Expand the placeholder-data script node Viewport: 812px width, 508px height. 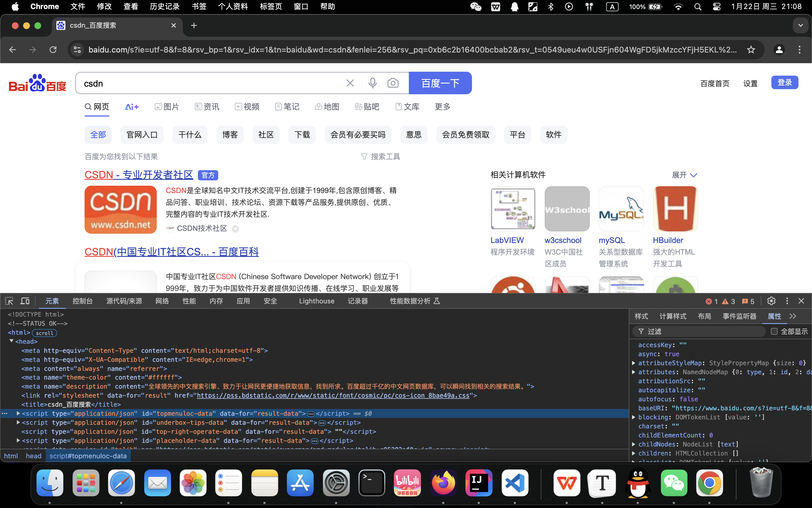coord(18,441)
